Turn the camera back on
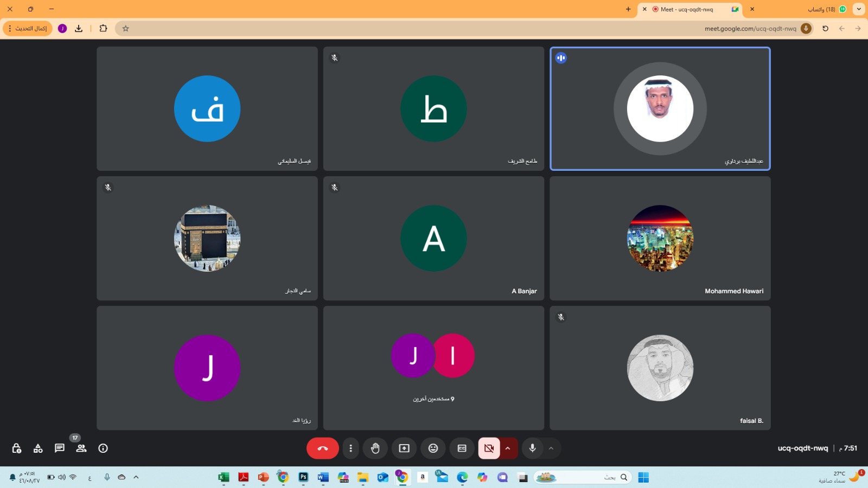 [489, 448]
